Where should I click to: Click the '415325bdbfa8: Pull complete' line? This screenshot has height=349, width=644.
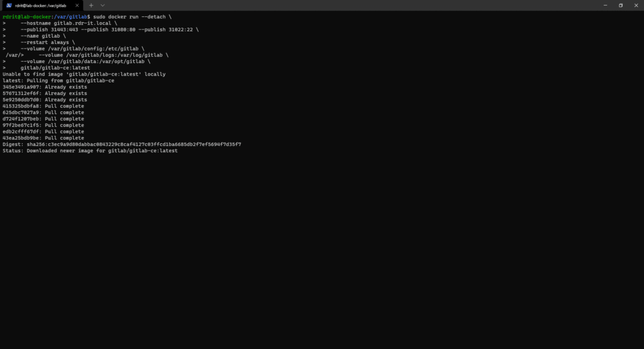(43, 106)
